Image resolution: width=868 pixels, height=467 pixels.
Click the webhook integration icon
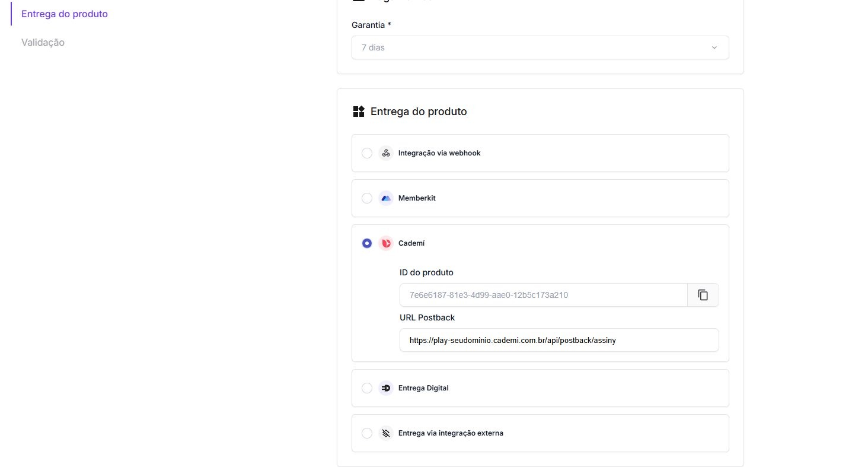tap(386, 153)
